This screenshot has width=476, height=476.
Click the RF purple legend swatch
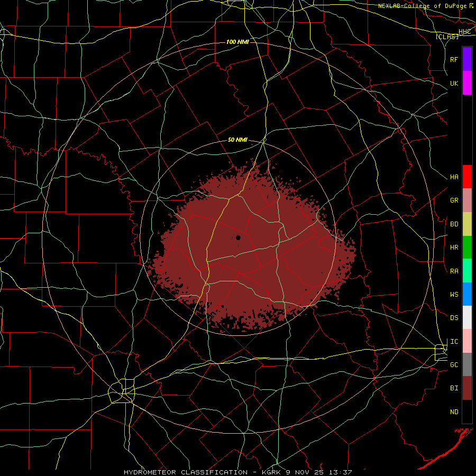467,59
